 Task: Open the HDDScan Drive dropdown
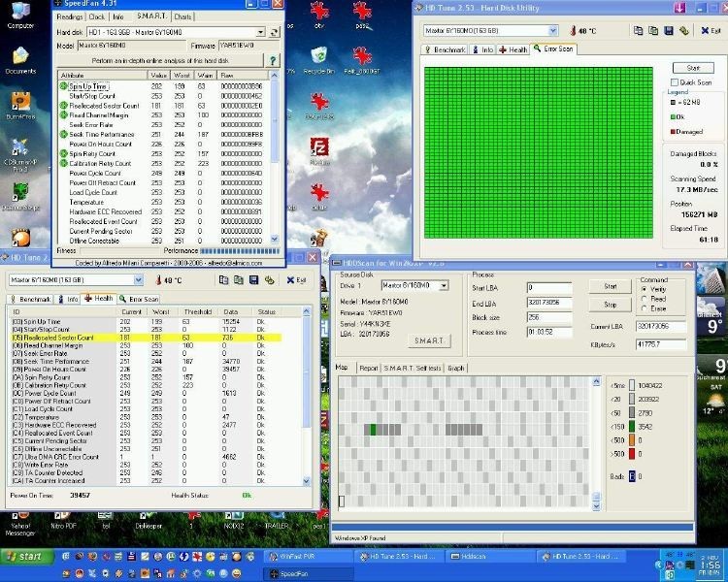tap(443, 286)
